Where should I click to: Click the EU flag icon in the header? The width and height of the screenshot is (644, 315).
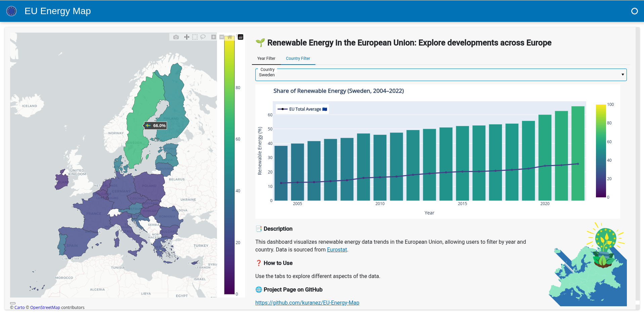pyautogui.click(x=12, y=11)
